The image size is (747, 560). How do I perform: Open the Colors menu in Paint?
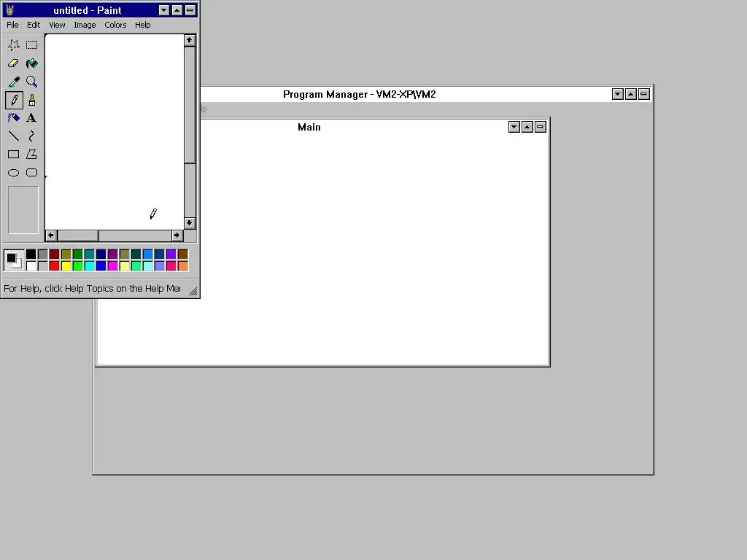(x=115, y=25)
